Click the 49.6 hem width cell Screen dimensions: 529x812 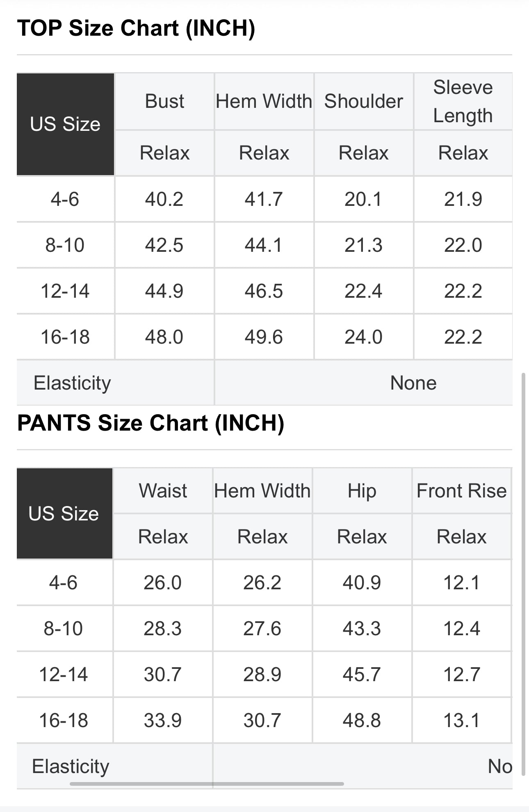point(264,337)
